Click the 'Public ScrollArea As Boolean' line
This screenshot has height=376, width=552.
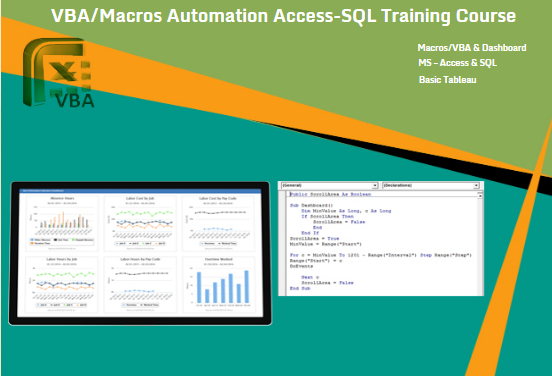point(330,194)
